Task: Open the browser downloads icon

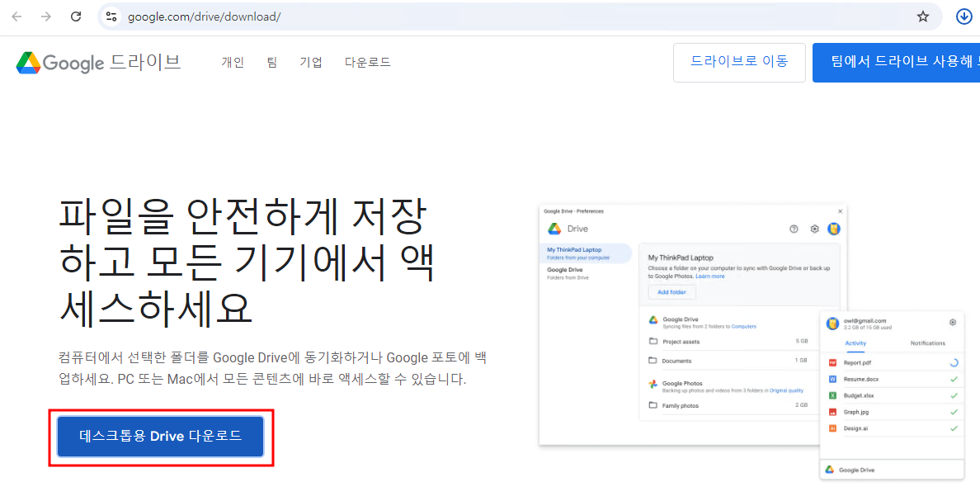Action: 963,17
